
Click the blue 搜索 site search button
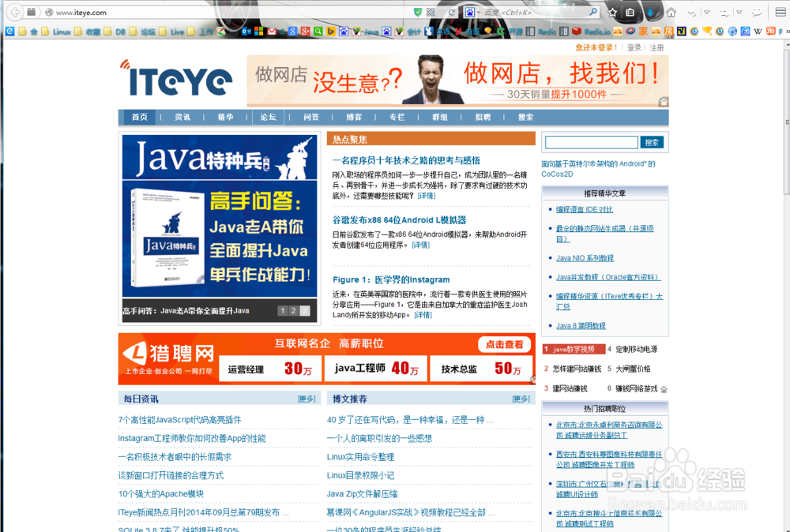652,142
